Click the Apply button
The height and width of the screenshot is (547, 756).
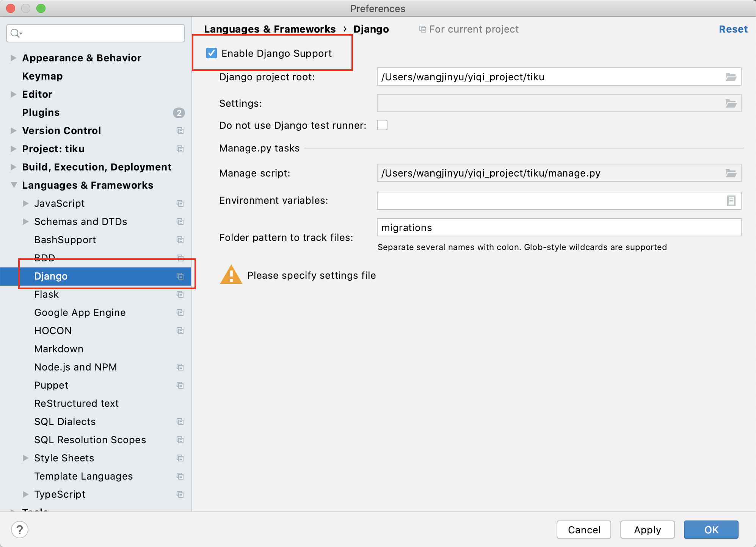[x=647, y=530]
